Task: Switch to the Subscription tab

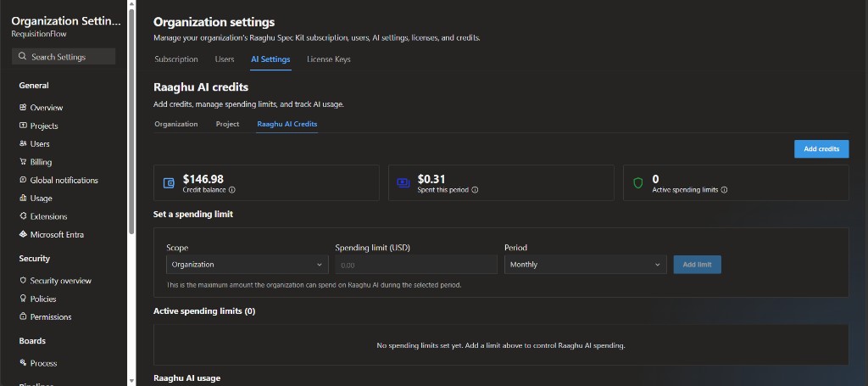Action: (x=176, y=59)
